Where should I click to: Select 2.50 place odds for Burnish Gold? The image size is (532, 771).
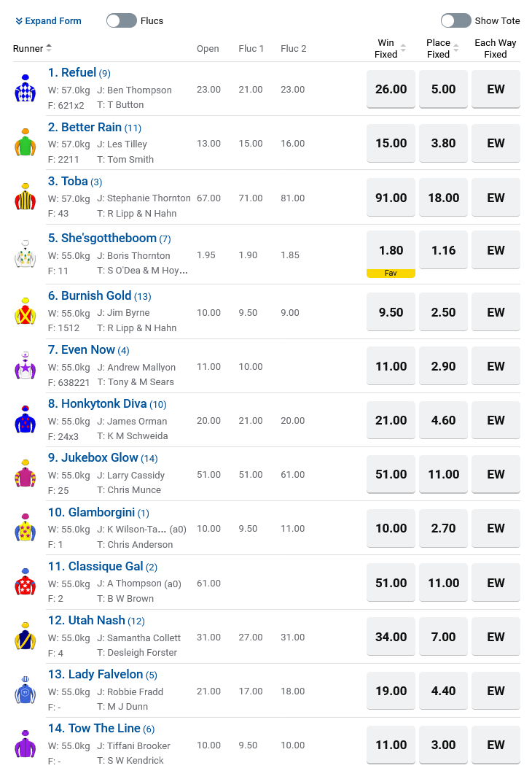click(x=443, y=312)
